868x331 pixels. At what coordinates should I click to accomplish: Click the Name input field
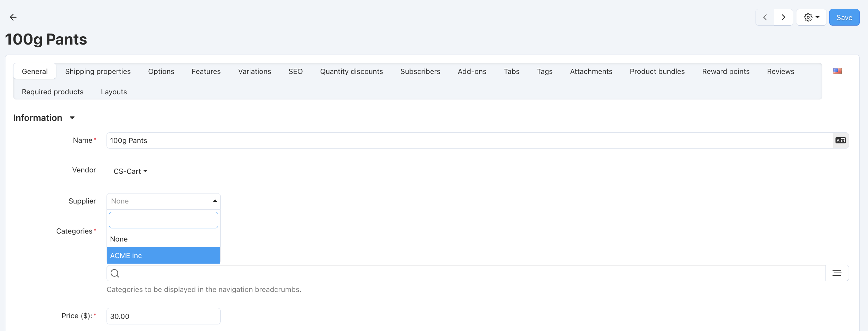tap(470, 140)
